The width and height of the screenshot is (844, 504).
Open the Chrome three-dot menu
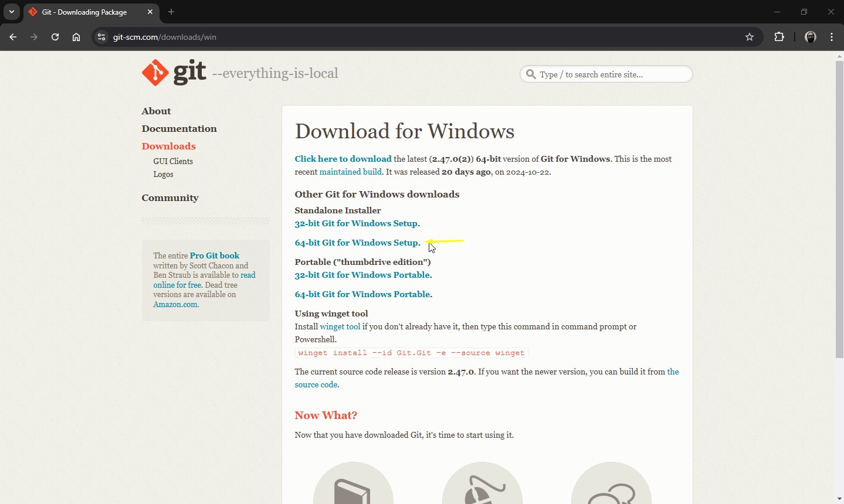[832, 37]
